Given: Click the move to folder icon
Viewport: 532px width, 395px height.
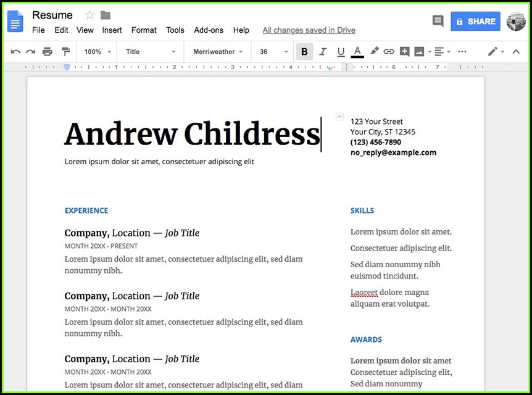Looking at the screenshot, I should (x=106, y=15).
